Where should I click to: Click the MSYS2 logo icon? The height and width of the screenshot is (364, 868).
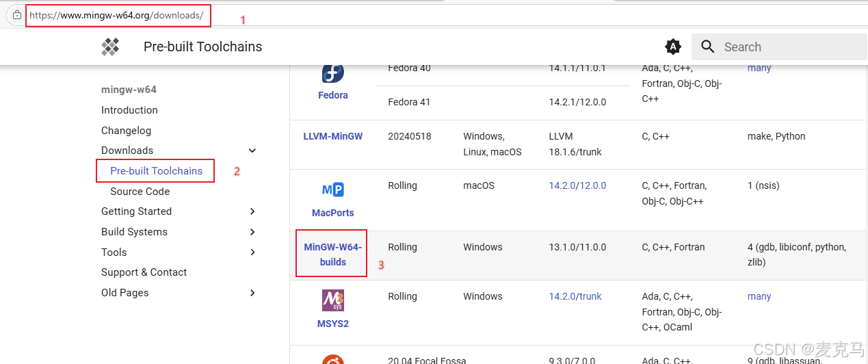333,300
